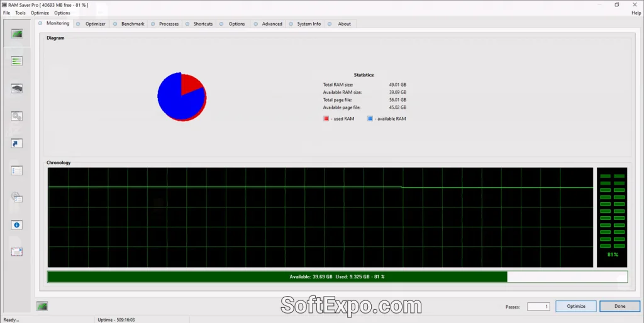Click the Diagram group label

tap(55, 38)
